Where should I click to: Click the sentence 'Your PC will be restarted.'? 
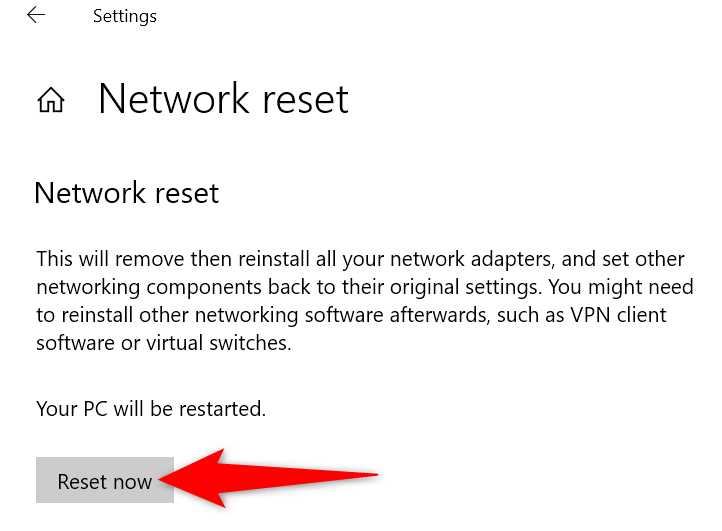(151, 409)
